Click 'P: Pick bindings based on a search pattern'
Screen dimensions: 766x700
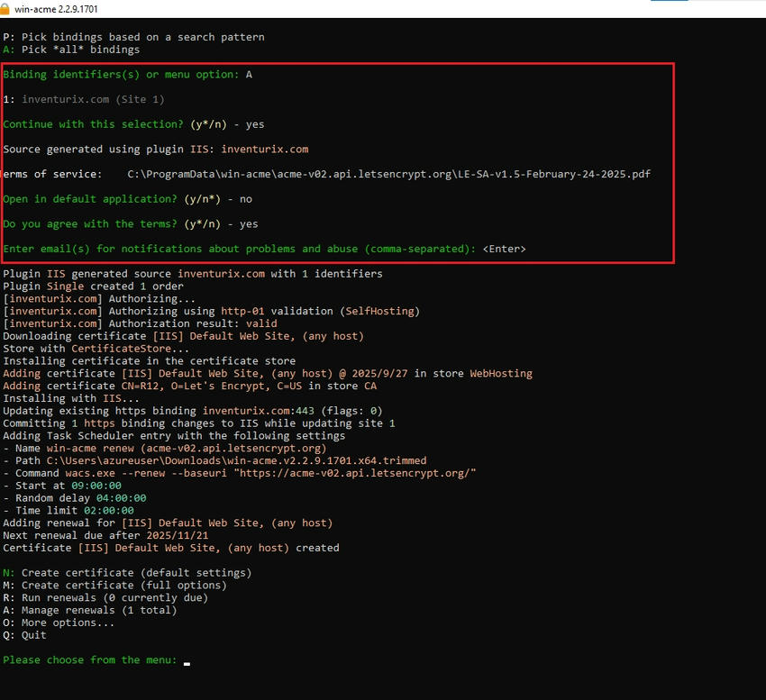[134, 37]
